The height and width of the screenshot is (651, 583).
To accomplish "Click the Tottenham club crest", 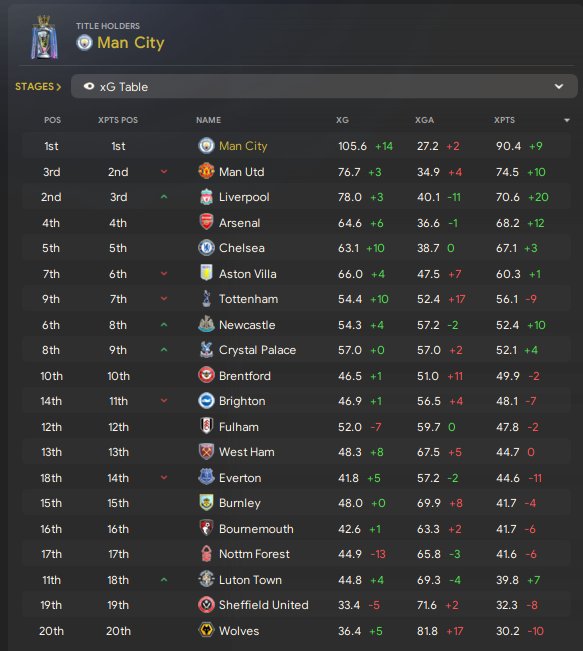I will (x=206, y=299).
